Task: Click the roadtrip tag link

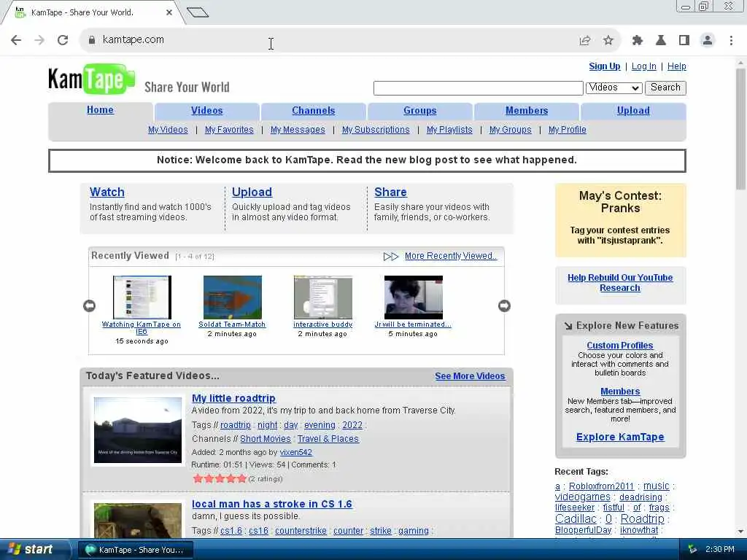Action: [236, 425]
